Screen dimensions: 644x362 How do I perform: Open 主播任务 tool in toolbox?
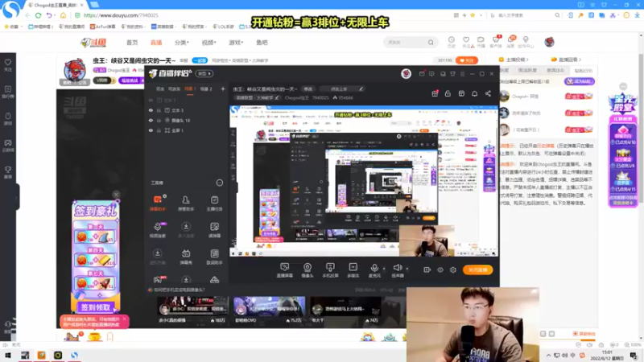pyautogui.click(x=214, y=204)
